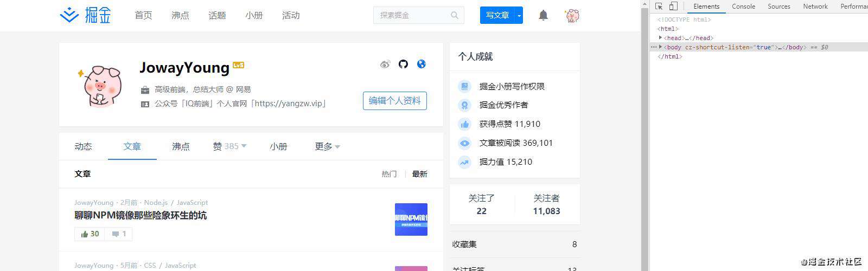
Task: Sort articles by 热门
Action: (x=389, y=174)
